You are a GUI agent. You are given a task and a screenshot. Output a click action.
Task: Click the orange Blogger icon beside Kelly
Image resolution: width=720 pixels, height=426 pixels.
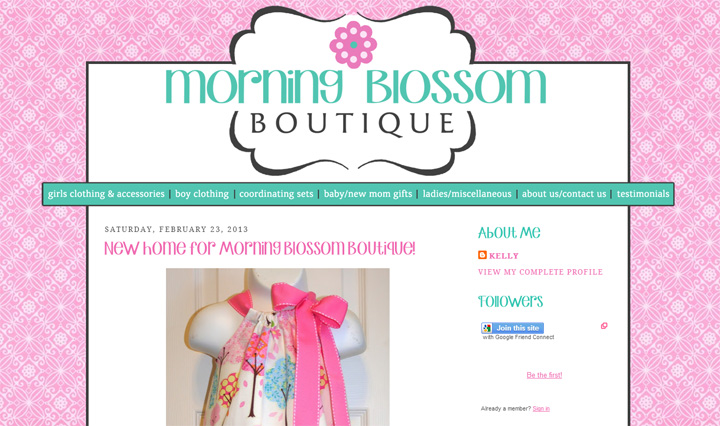point(482,255)
